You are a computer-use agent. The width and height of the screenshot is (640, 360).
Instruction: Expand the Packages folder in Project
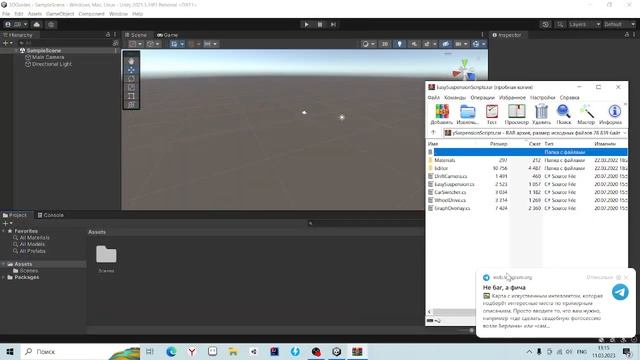pos(4,277)
